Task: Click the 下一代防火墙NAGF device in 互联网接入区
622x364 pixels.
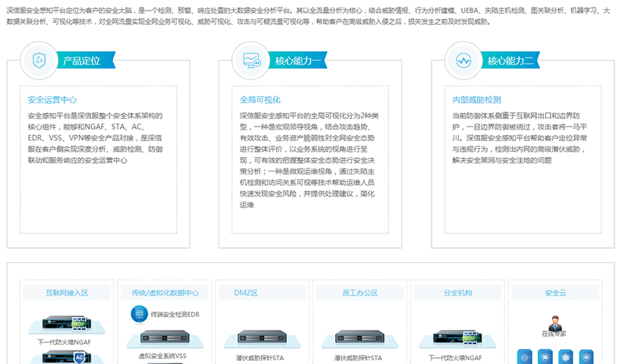Action: pyautogui.click(x=67, y=323)
